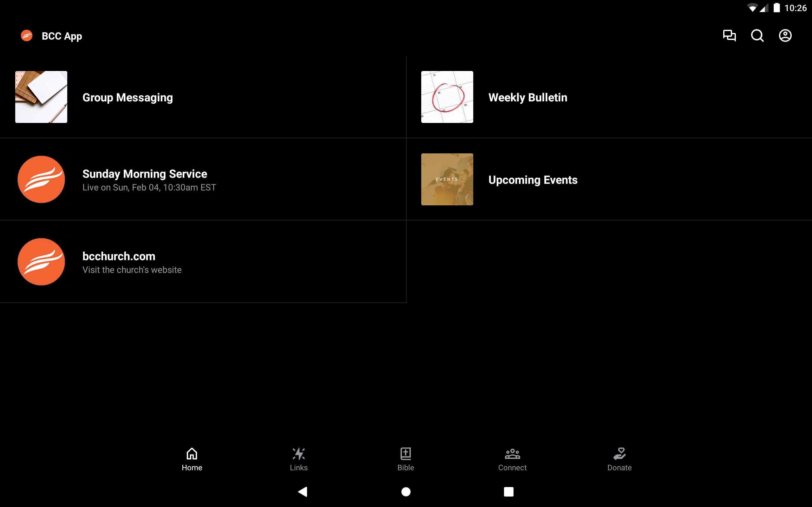Open Group Messaging item
Screen dimensions: 812x507
pyautogui.click(x=128, y=98)
